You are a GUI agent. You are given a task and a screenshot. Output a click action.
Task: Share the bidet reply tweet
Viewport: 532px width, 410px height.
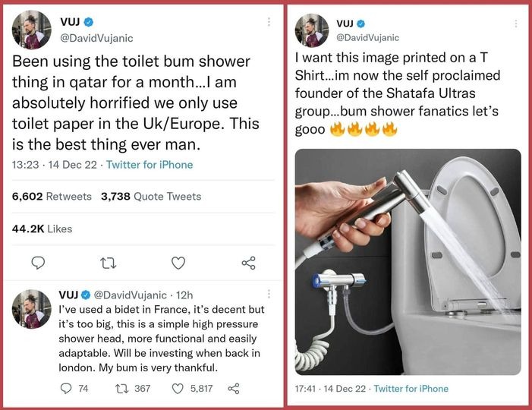234,388
